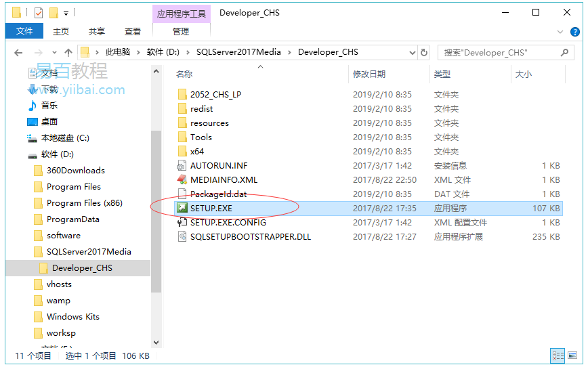The width and height of the screenshot is (588, 367).
Task: Sort by the 修改日期 column header
Action: point(369,74)
